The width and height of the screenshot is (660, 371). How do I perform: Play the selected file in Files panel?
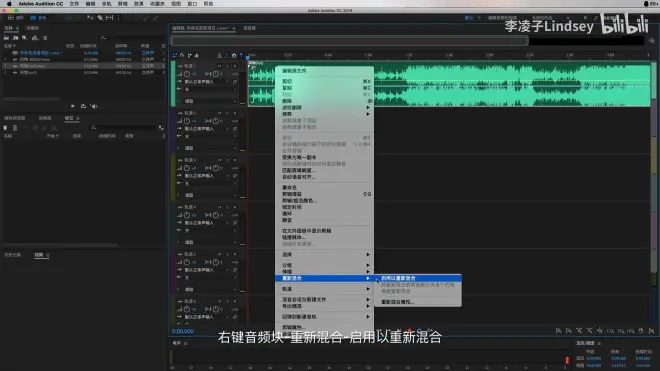[72, 106]
